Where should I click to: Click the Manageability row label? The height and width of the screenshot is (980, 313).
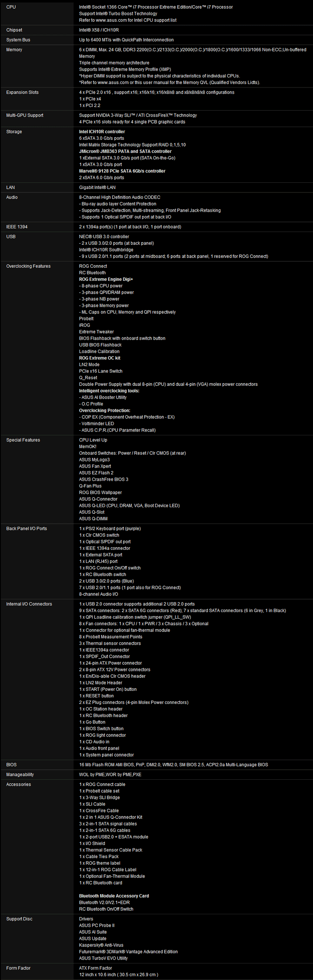tap(20, 775)
